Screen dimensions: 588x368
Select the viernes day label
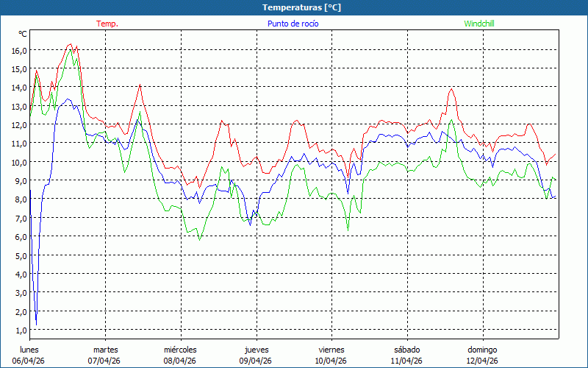331,349
